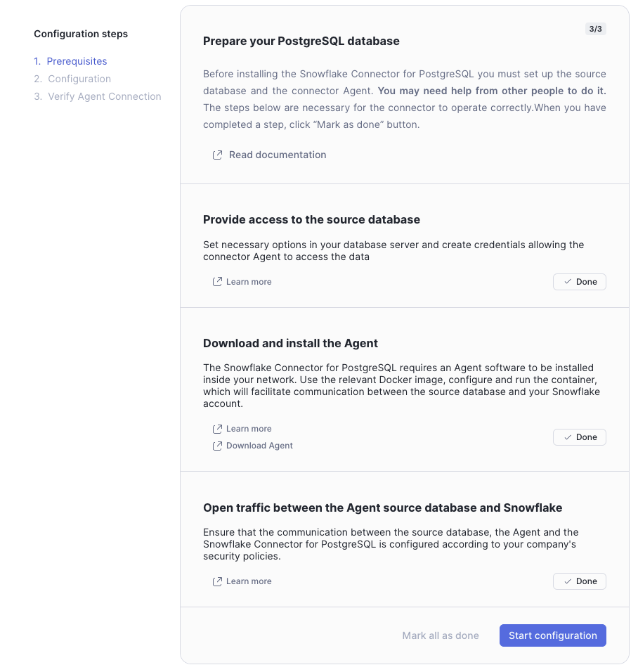Click the 3/3 progress badge

pos(595,29)
